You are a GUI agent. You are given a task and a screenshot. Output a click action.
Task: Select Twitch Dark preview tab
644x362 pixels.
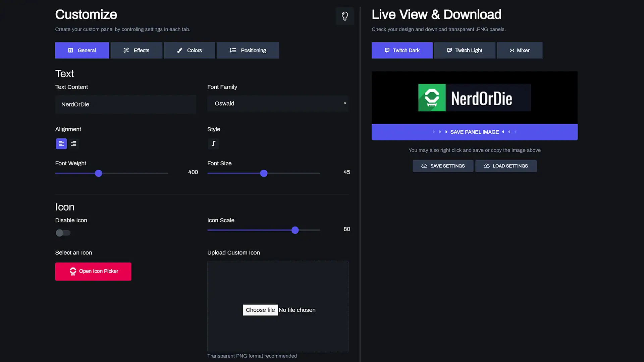pos(402,50)
